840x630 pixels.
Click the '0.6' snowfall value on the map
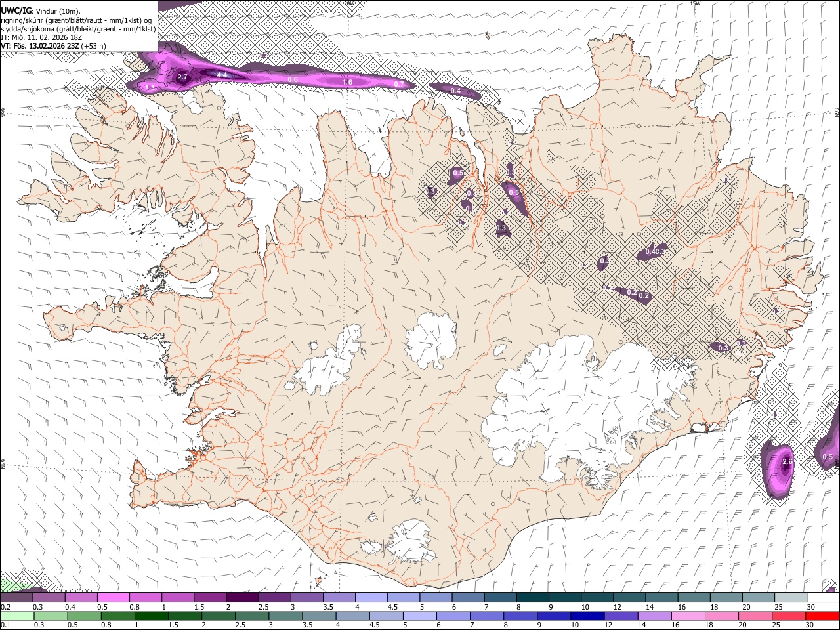293,79
